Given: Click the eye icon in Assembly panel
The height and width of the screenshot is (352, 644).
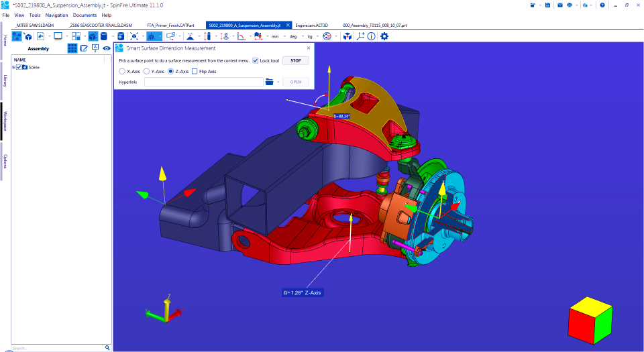Looking at the screenshot, I should tap(106, 48).
